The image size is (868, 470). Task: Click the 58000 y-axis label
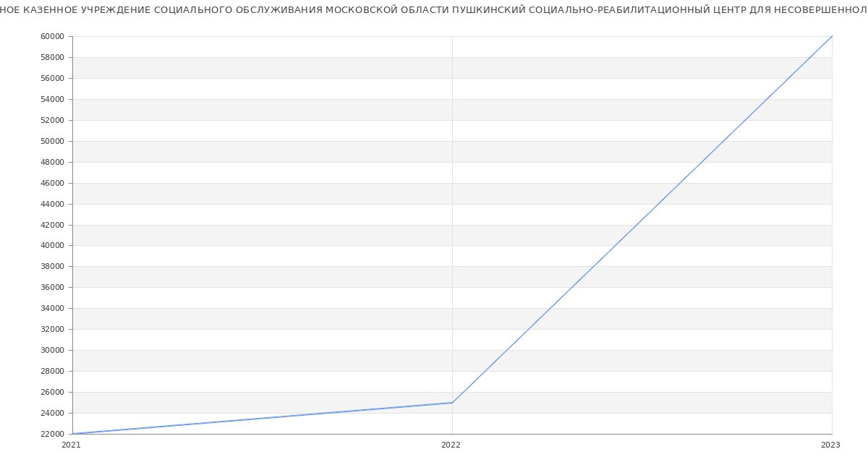pyautogui.click(x=52, y=58)
